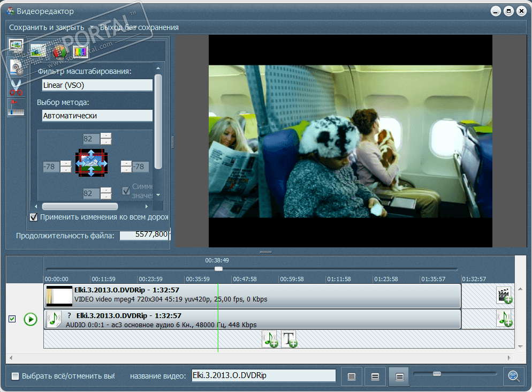Add audio track icon at audio row end

pyautogui.click(x=504, y=319)
